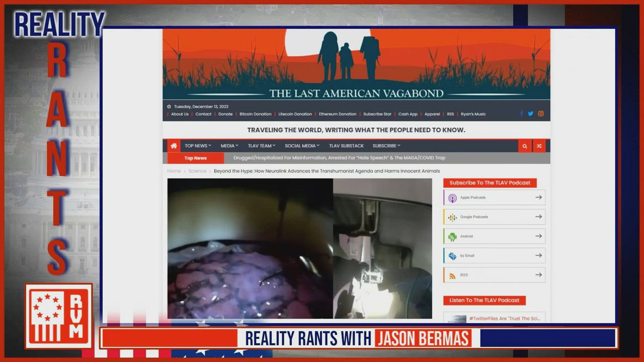Open the Twitter social icon
Viewport: 644px width, 362px height.
point(530,114)
